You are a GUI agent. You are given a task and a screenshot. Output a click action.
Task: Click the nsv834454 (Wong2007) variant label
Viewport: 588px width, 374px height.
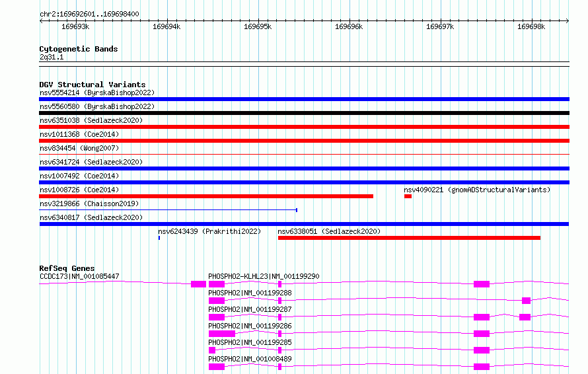point(79,148)
